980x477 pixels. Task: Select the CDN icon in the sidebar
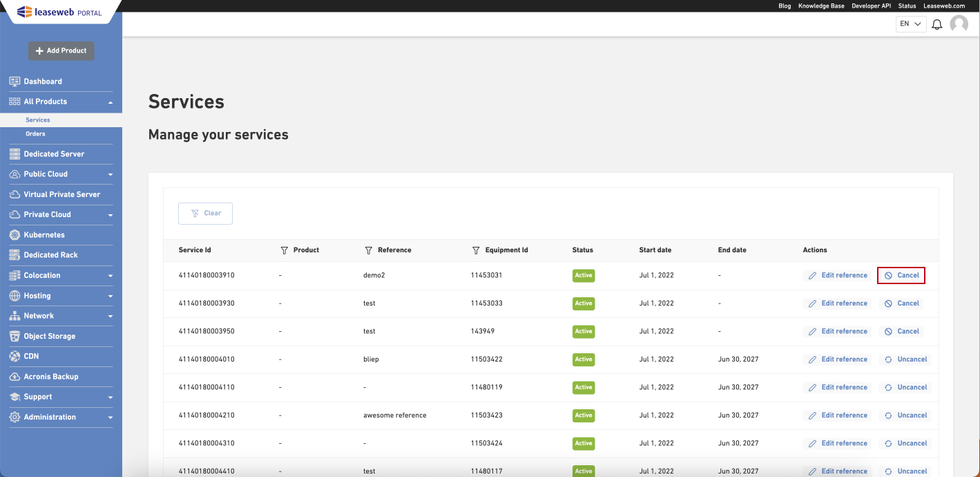pyautogui.click(x=14, y=356)
